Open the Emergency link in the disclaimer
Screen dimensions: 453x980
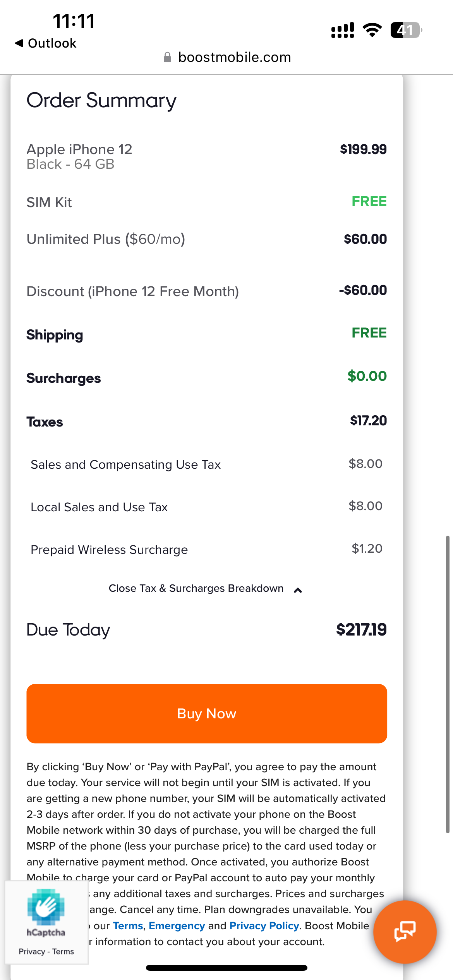click(177, 926)
